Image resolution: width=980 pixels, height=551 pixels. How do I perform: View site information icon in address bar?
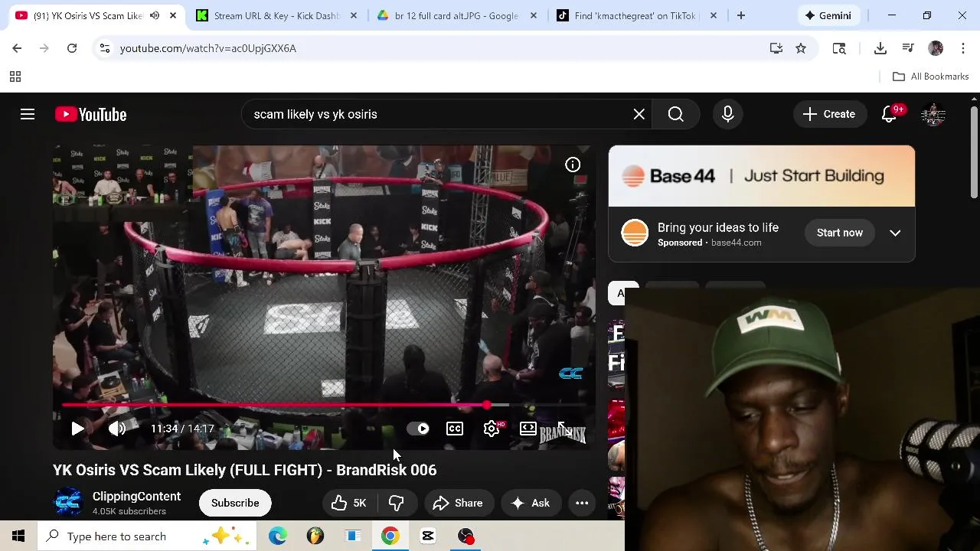(x=105, y=48)
